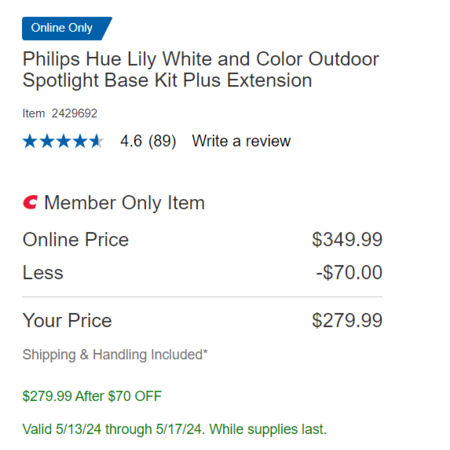Click the $349.99 online price amount
This screenshot has height=450, width=450.
(x=347, y=239)
